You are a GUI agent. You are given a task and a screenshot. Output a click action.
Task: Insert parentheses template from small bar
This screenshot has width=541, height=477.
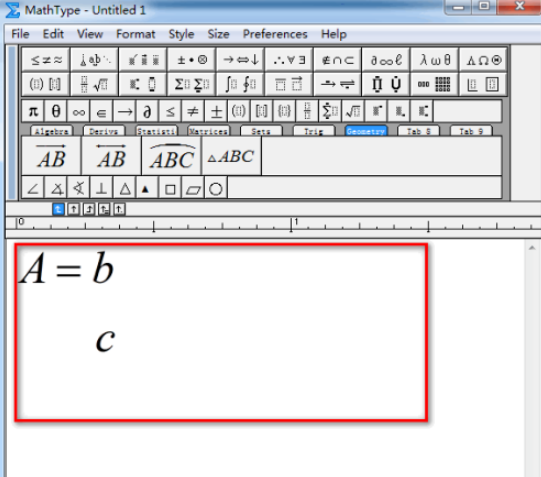pos(239,111)
